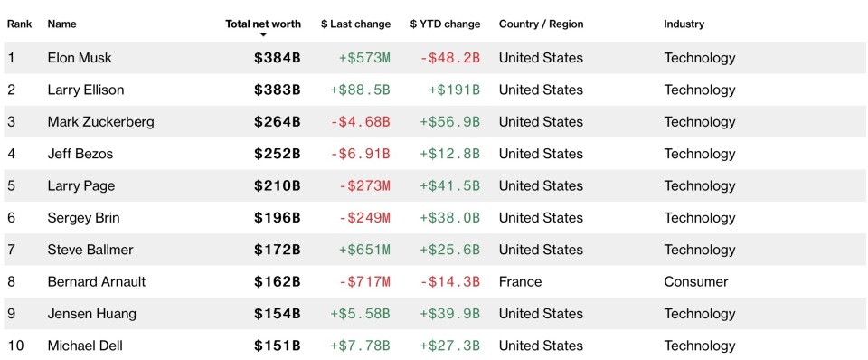Select the Sergey Brin name link

[83, 218]
